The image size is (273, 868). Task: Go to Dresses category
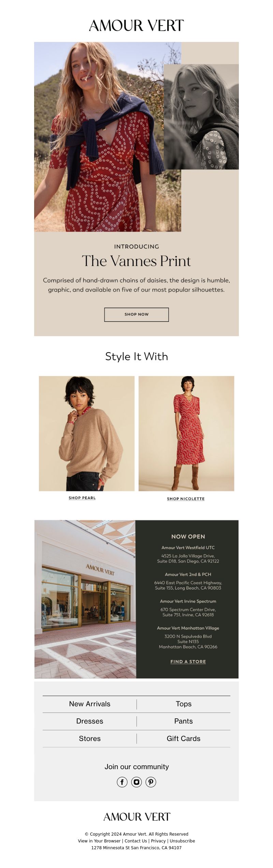point(90,721)
